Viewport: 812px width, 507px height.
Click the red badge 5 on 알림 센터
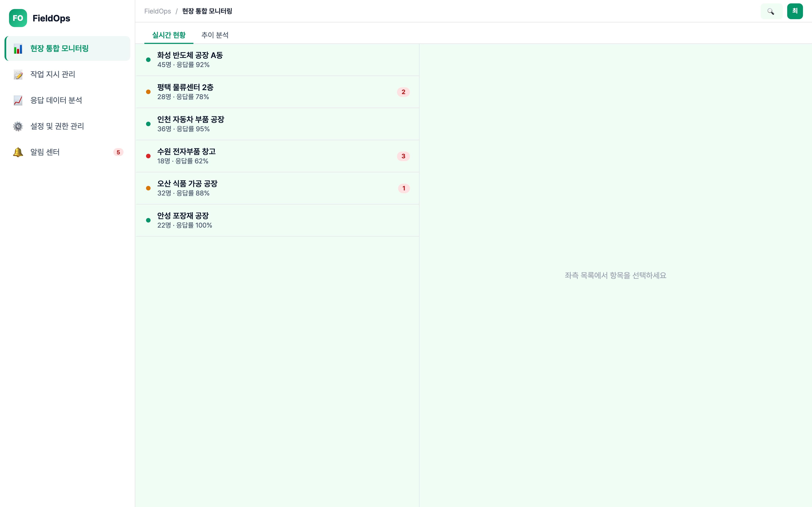click(x=118, y=152)
